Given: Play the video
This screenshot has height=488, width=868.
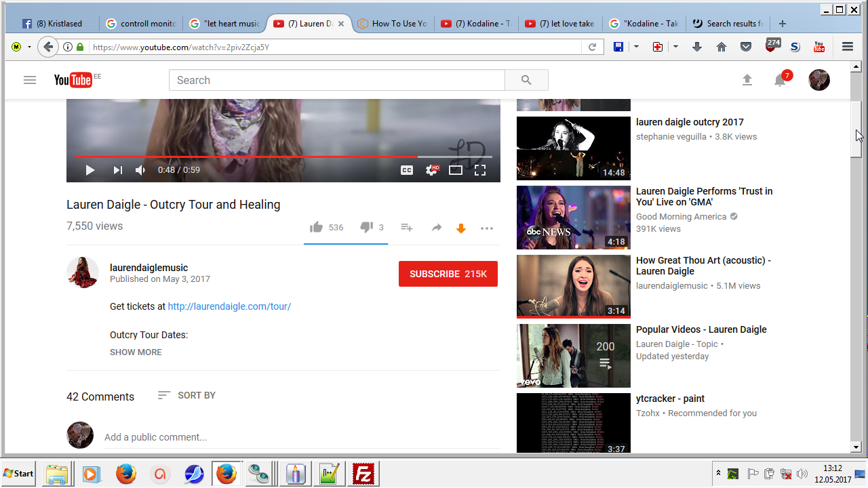Looking at the screenshot, I should 90,170.
